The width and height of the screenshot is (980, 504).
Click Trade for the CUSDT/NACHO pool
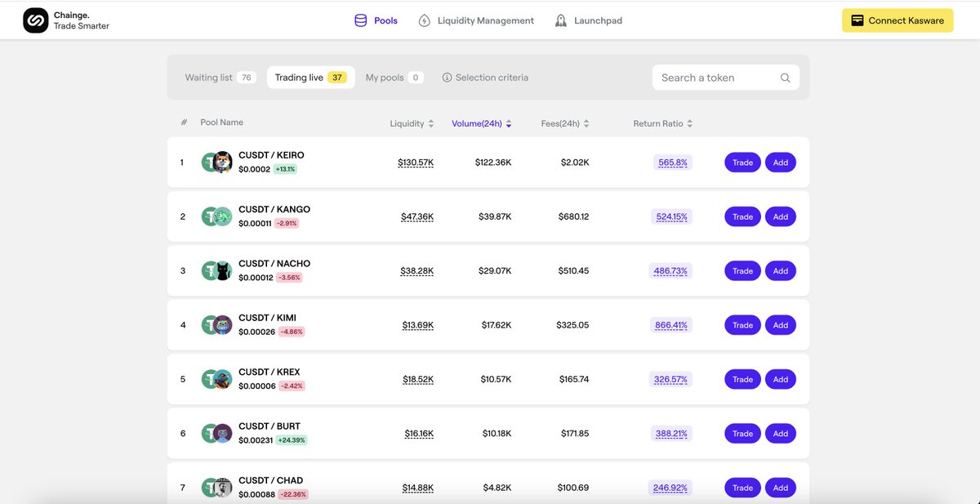742,270
